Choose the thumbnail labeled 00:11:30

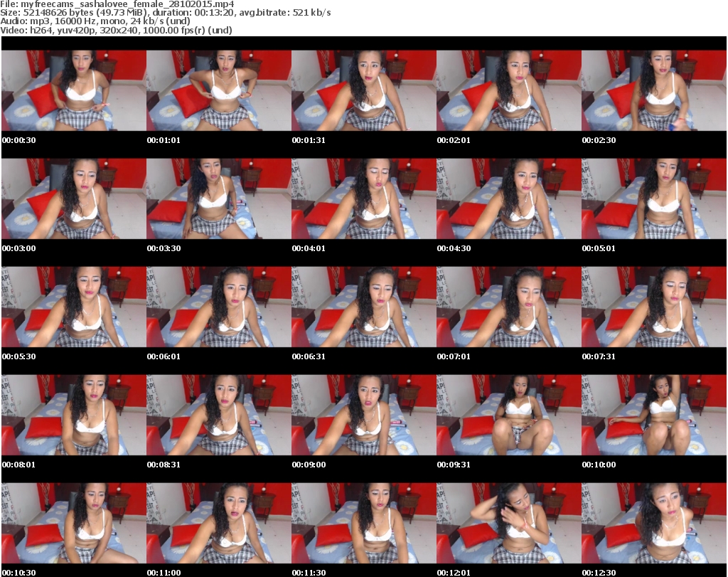coord(363,523)
